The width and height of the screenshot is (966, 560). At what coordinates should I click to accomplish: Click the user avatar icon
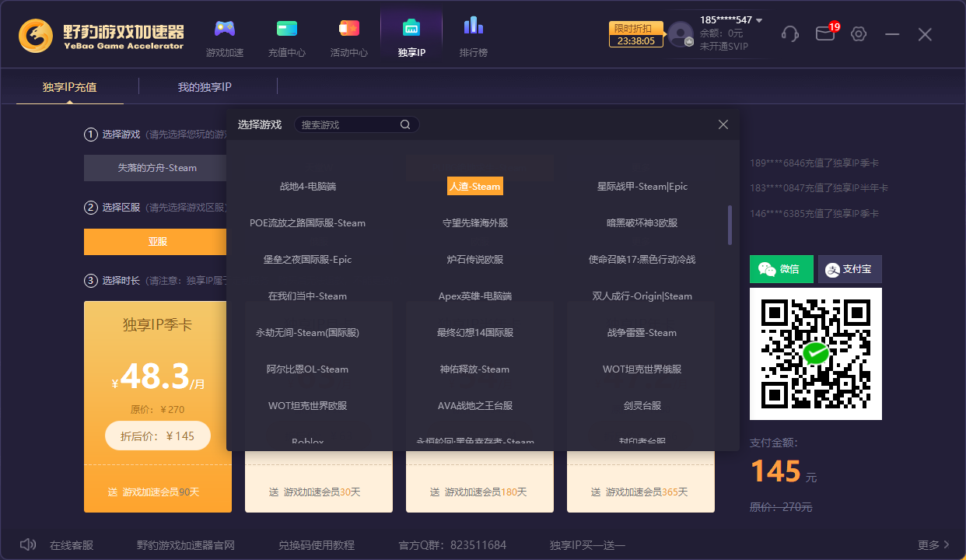click(681, 34)
